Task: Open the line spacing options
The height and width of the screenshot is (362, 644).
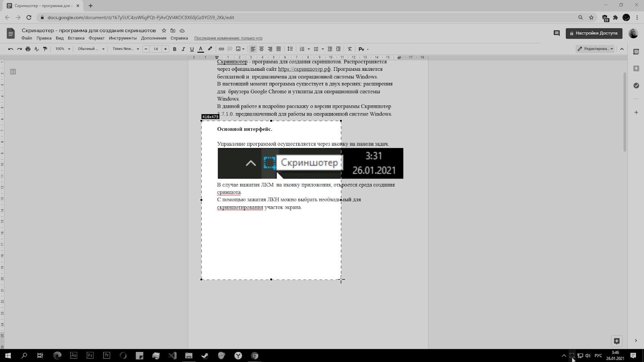Action: tap(290, 49)
